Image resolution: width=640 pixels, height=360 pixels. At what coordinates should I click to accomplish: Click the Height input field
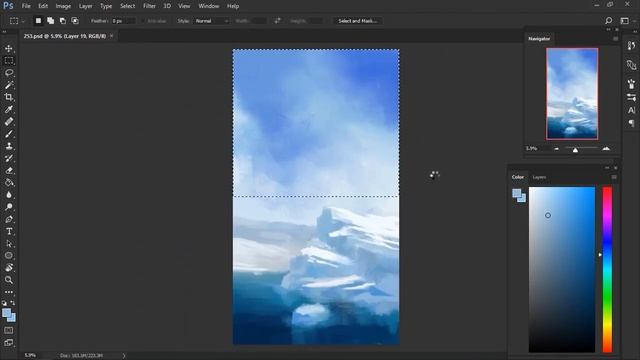point(315,21)
